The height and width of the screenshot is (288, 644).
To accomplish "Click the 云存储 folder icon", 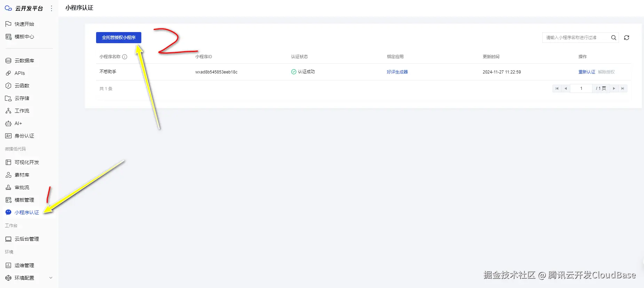I will tap(8, 98).
